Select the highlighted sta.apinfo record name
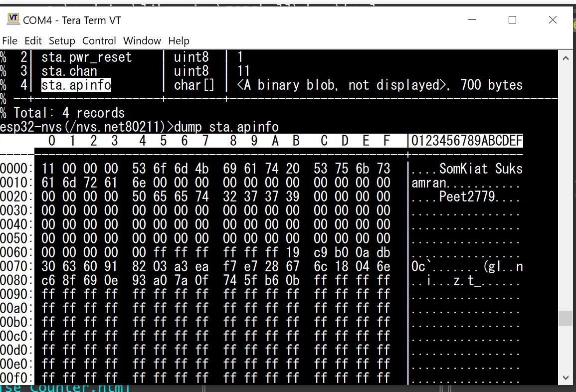This screenshot has width=576, height=392. point(76,85)
